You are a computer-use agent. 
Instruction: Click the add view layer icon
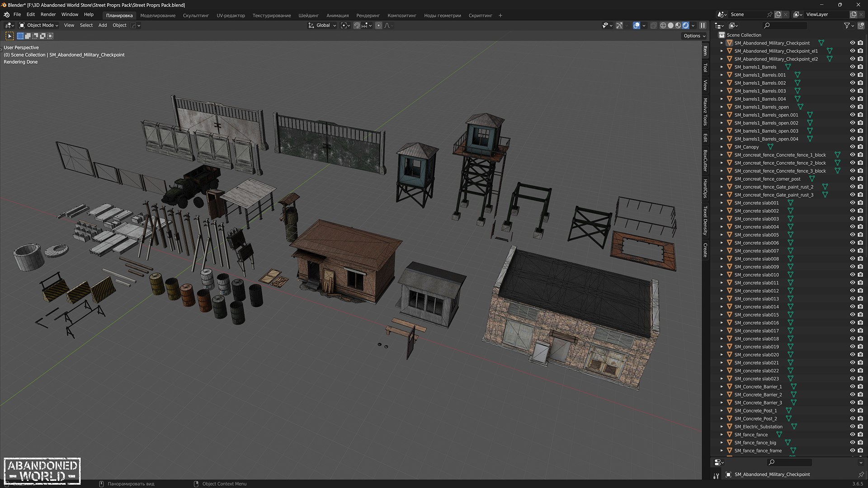coord(854,14)
